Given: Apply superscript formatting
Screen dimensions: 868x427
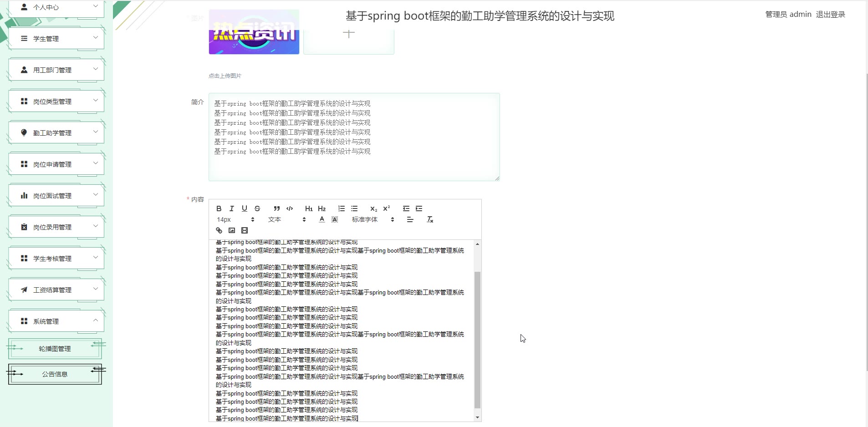Looking at the screenshot, I should pyautogui.click(x=387, y=208).
